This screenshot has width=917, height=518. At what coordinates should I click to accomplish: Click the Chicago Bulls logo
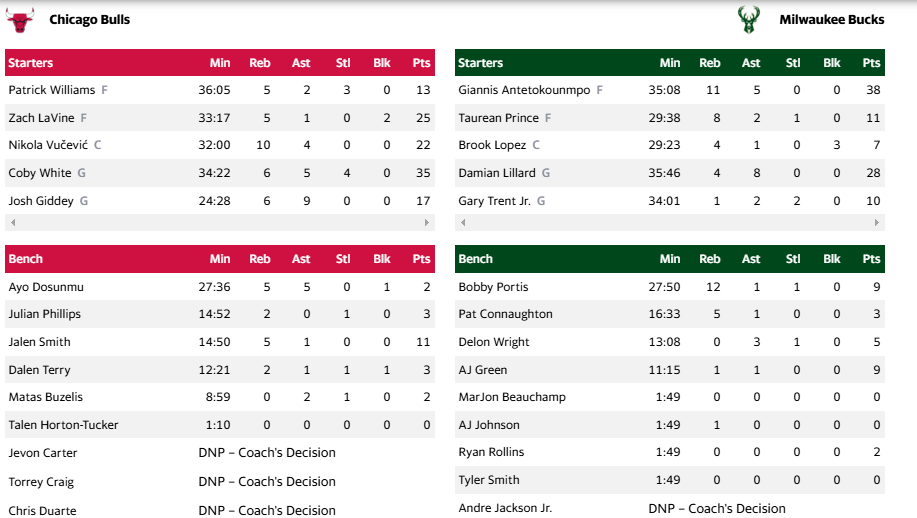coord(19,19)
